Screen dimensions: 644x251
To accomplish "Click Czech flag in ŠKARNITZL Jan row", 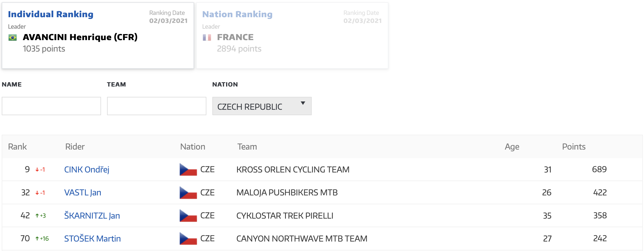I will click(x=188, y=215).
